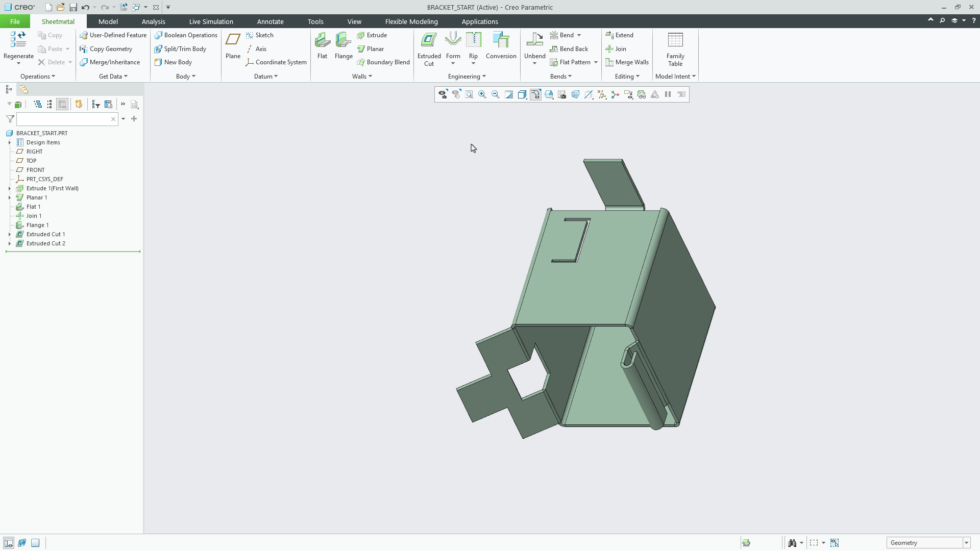Open the Conversion tool

coord(501,45)
